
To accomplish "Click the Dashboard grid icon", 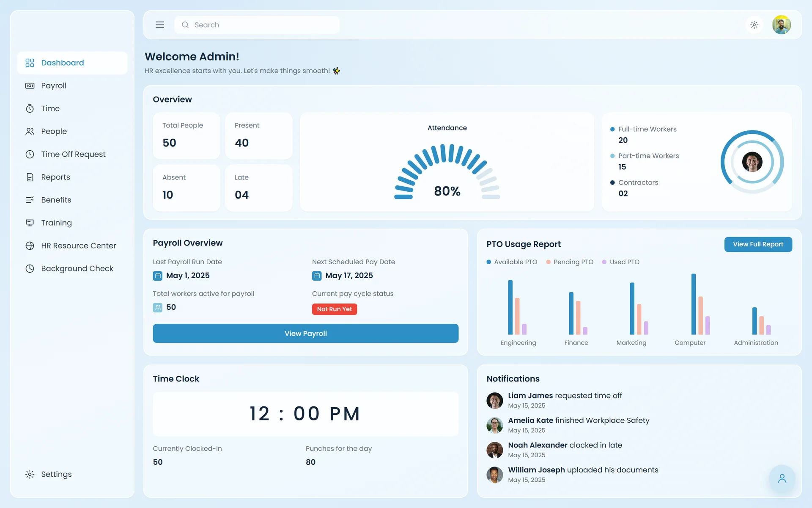I will (x=30, y=63).
